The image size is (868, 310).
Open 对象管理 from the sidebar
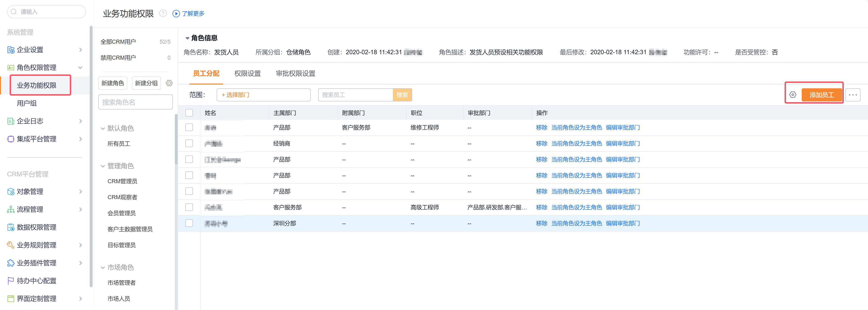[x=30, y=192]
